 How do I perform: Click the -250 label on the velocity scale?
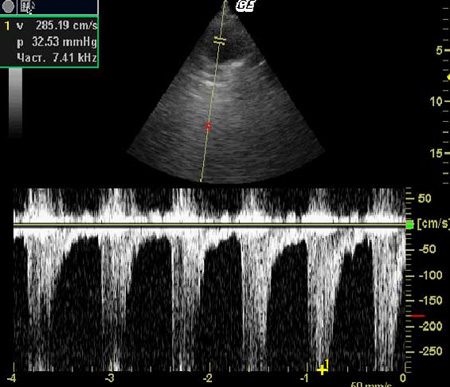click(430, 351)
